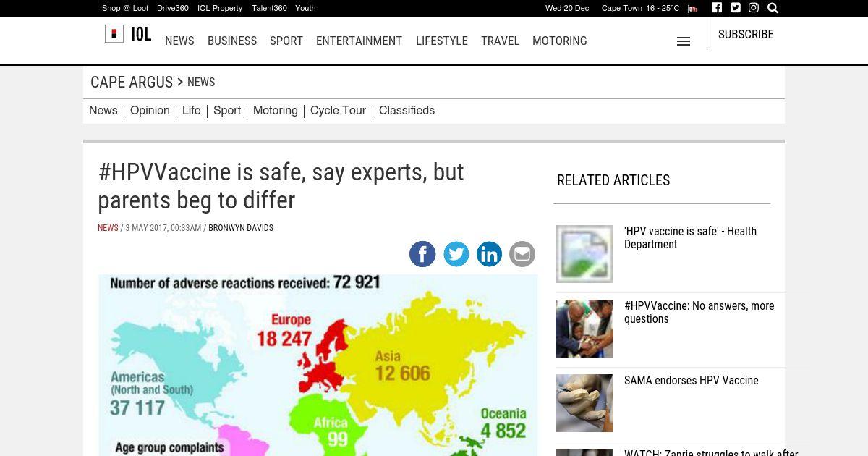Click thumbnail for No answers, more questions
Screen dimensions: 868x456
pyautogui.click(x=584, y=329)
